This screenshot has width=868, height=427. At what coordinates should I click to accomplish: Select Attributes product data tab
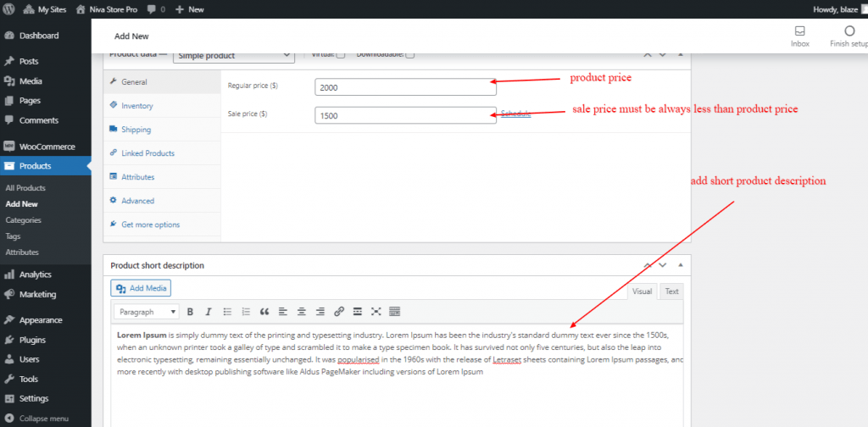pos(162,177)
